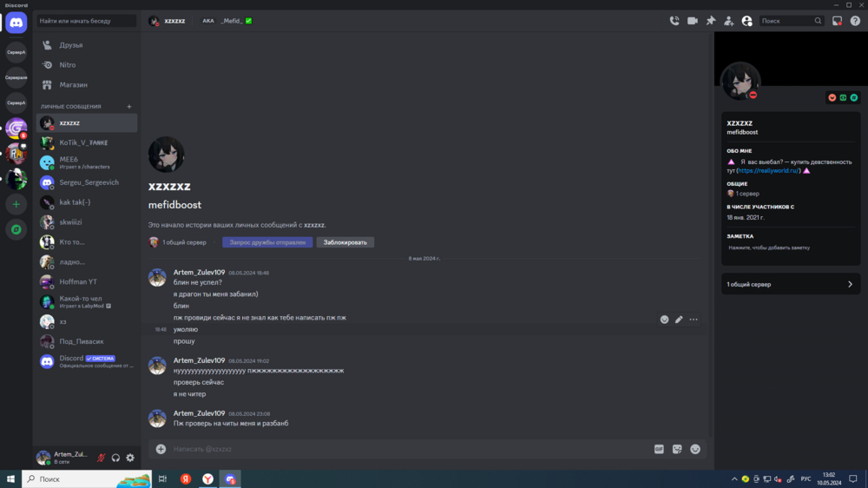Add friends to DM icon

pos(728,21)
